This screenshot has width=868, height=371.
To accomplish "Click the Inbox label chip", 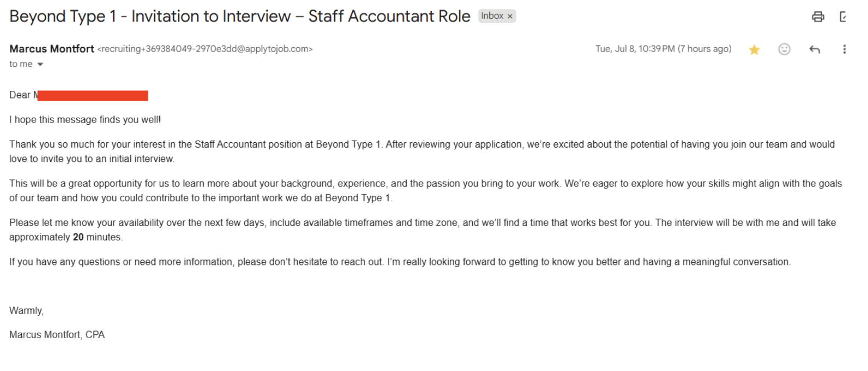I will pos(493,16).
